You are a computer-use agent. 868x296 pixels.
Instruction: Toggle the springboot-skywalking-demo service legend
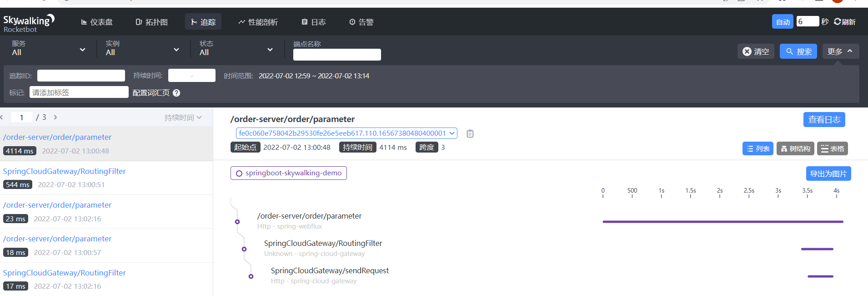click(x=289, y=173)
